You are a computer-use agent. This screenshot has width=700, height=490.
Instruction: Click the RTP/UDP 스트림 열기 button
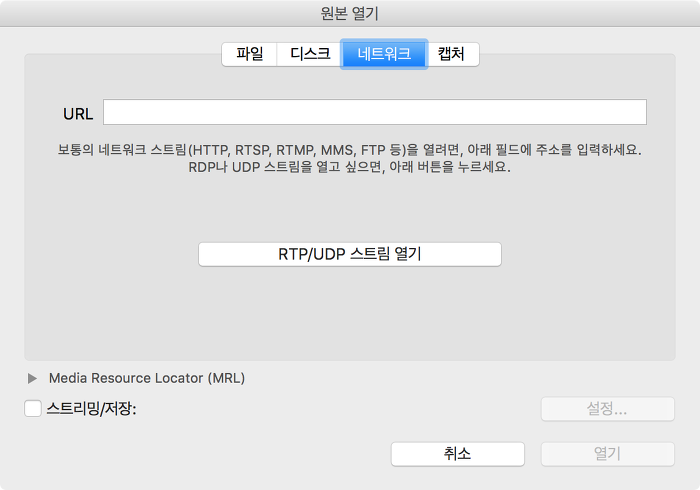pos(350,254)
